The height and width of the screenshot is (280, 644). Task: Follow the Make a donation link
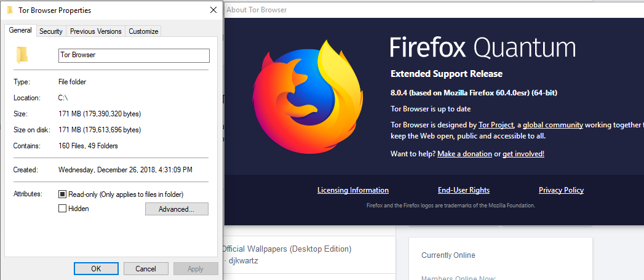tap(464, 154)
